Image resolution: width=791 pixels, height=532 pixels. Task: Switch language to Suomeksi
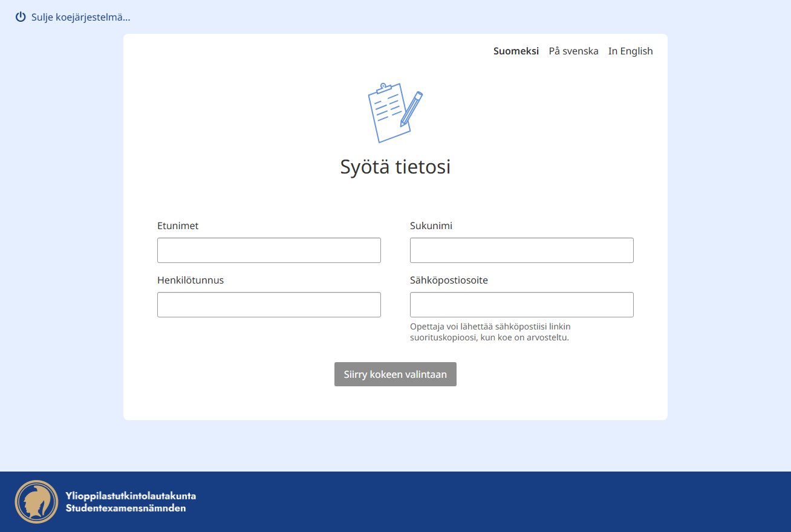coord(516,51)
